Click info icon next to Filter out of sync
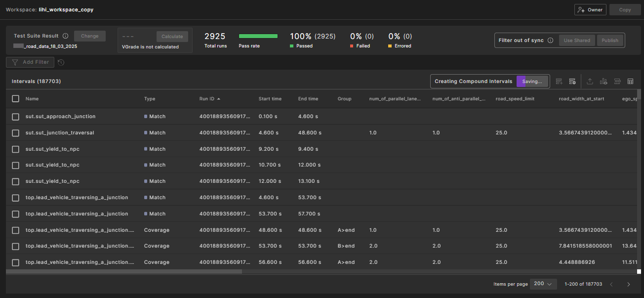The width and height of the screenshot is (644, 298). (550, 41)
